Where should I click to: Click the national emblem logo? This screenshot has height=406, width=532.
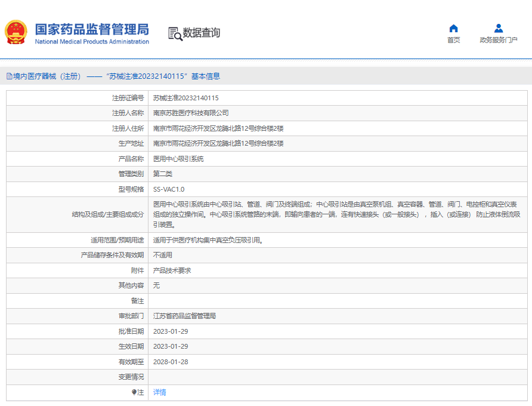[x=16, y=32]
